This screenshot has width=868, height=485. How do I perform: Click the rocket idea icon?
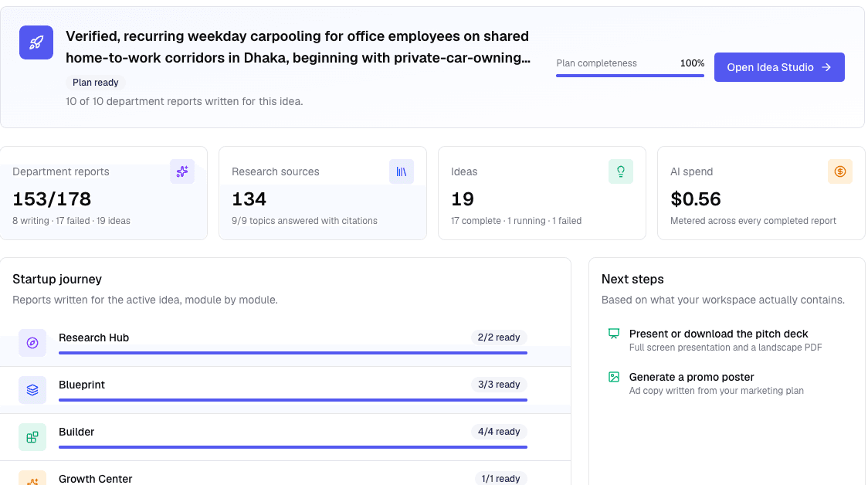click(36, 42)
